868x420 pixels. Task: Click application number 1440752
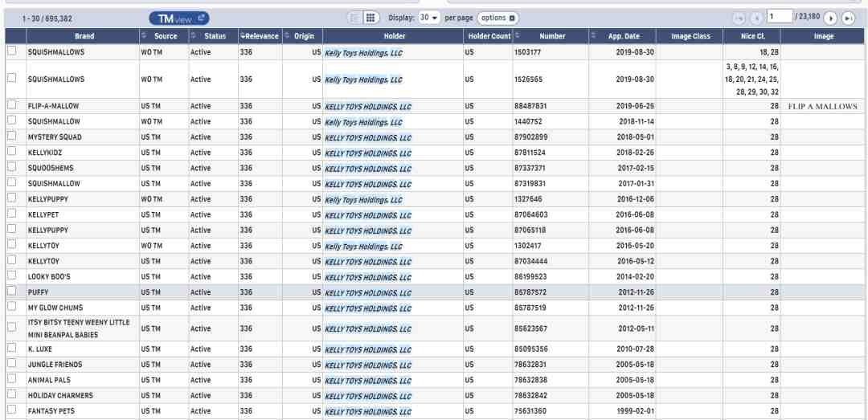pos(527,122)
